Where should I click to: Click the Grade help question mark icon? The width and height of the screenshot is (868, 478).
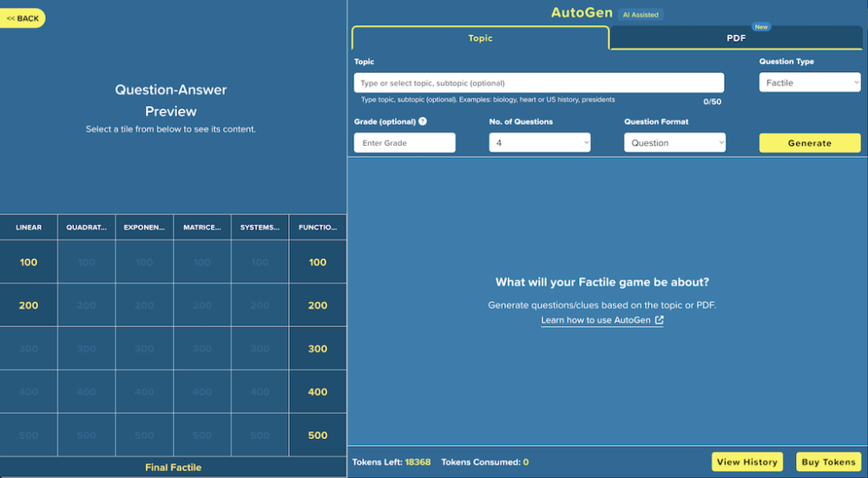point(423,121)
